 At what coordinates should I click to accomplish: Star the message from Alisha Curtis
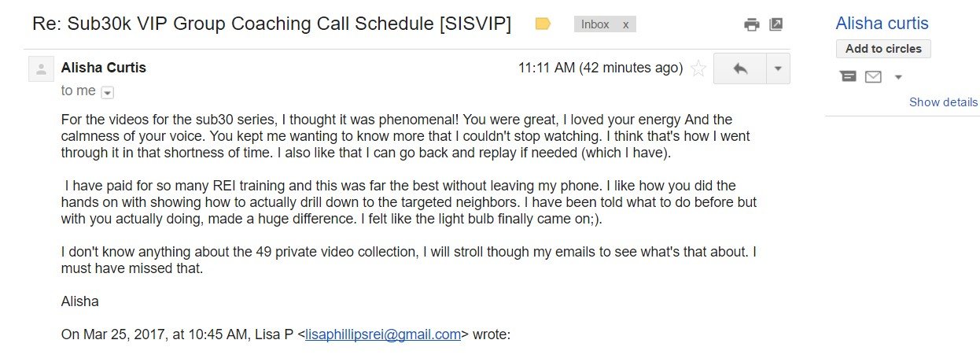point(698,68)
